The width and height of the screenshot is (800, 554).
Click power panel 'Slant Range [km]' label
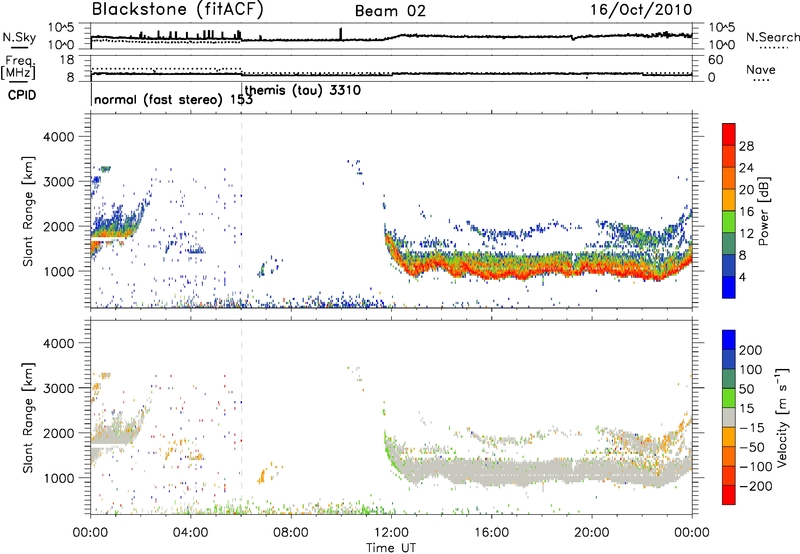pyautogui.click(x=28, y=211)
